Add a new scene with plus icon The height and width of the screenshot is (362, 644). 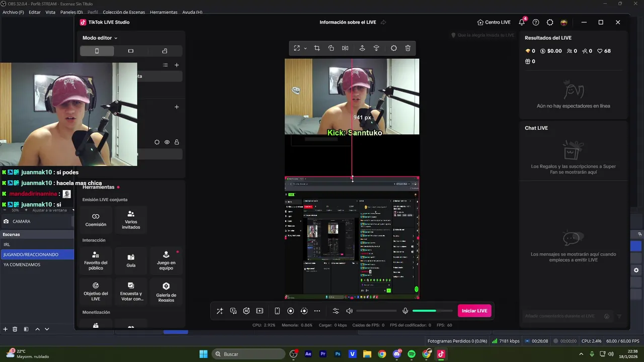pyautogui.click(x=177, y=65)
